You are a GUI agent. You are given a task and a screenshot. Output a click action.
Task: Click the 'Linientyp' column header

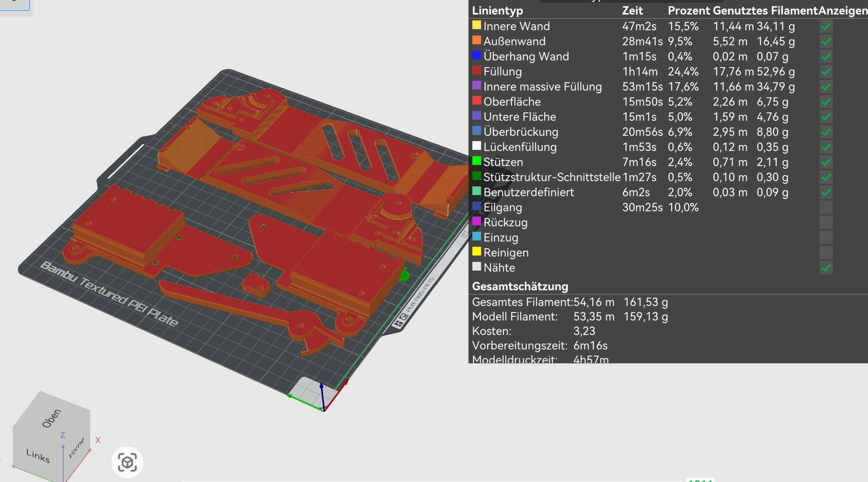[x=497, y=11]
